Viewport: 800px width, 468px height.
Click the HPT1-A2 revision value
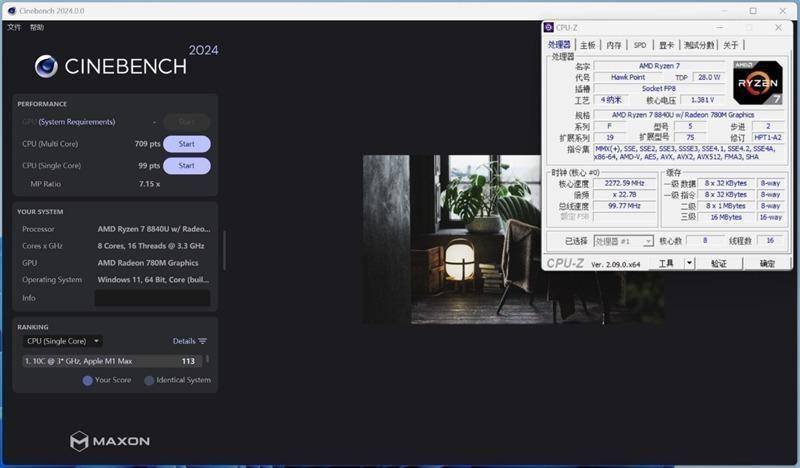click(768, 138)
